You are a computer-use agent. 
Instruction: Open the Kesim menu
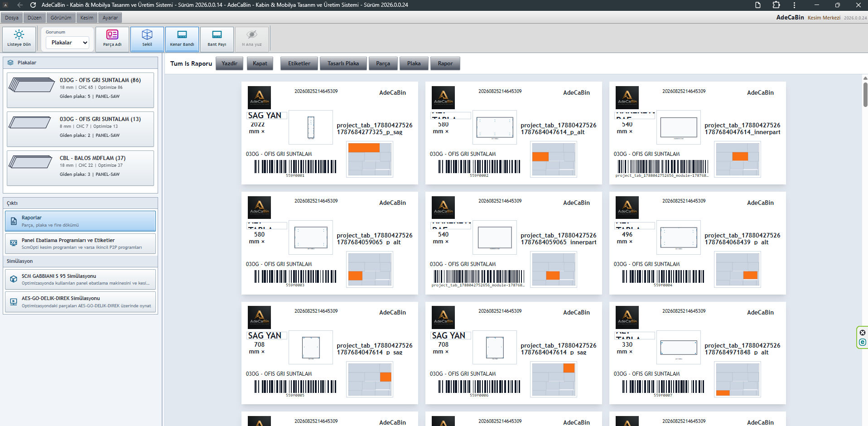(x=87, y=18)
